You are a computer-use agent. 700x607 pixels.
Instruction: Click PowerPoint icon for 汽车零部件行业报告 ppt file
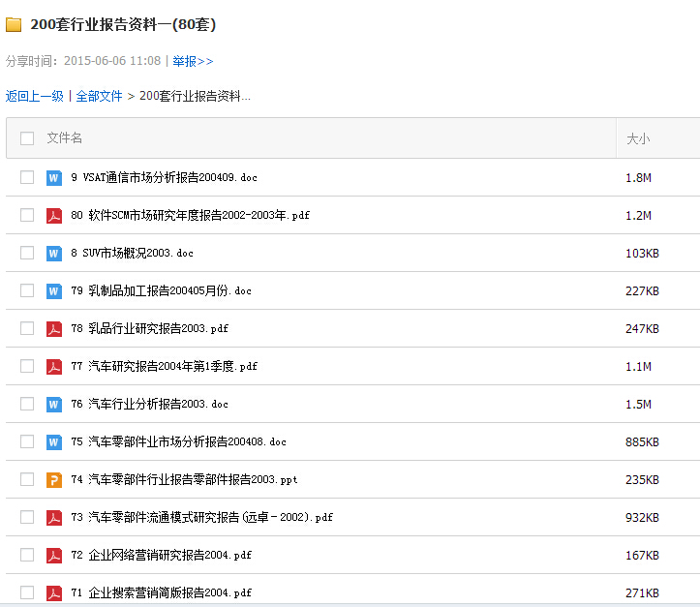[x=54, y=479]
